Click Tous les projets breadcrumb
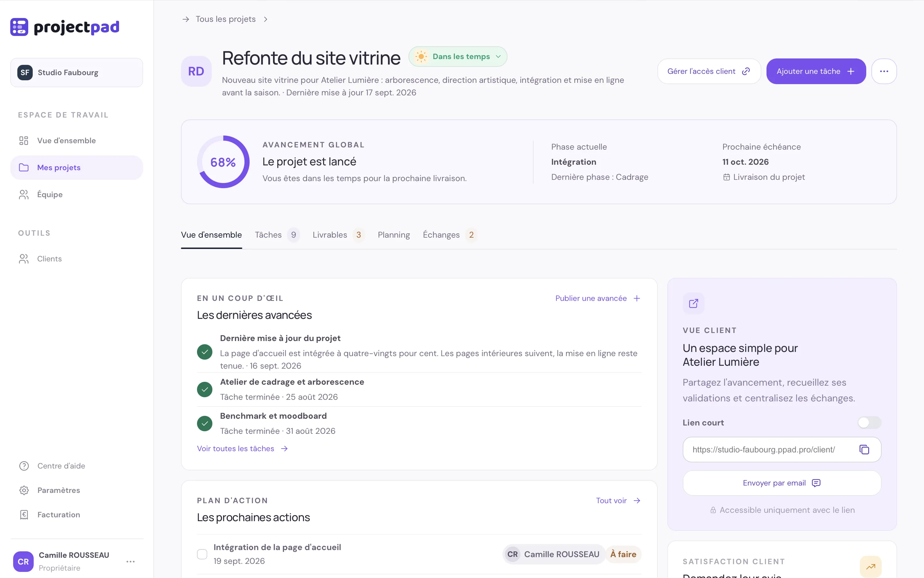The image size is (924, 578). pos(226,19)
